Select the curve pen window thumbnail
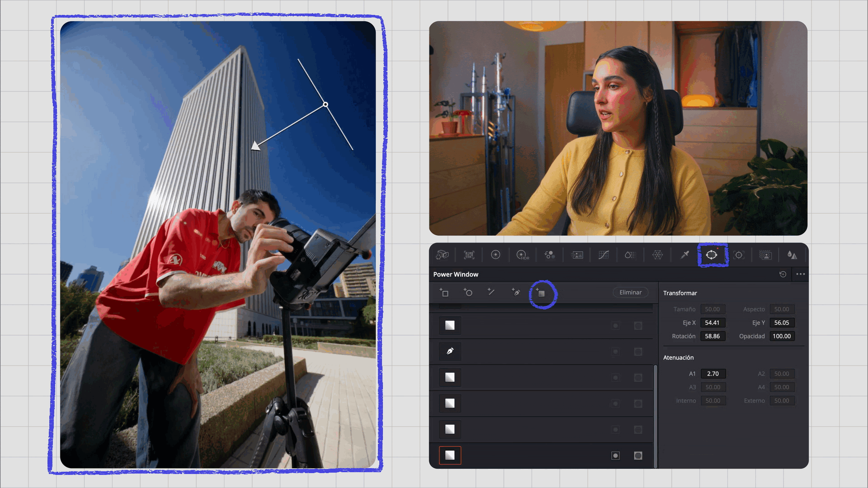Image resolution: width=868 pixels, height=488 pixels. point(450,352)
